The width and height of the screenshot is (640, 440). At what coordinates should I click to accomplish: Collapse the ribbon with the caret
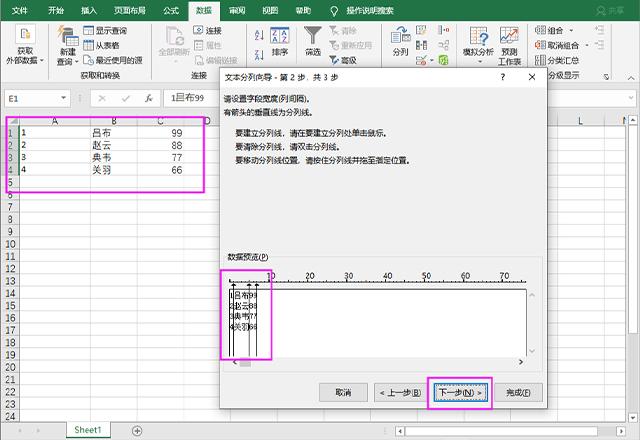[631, 77]
